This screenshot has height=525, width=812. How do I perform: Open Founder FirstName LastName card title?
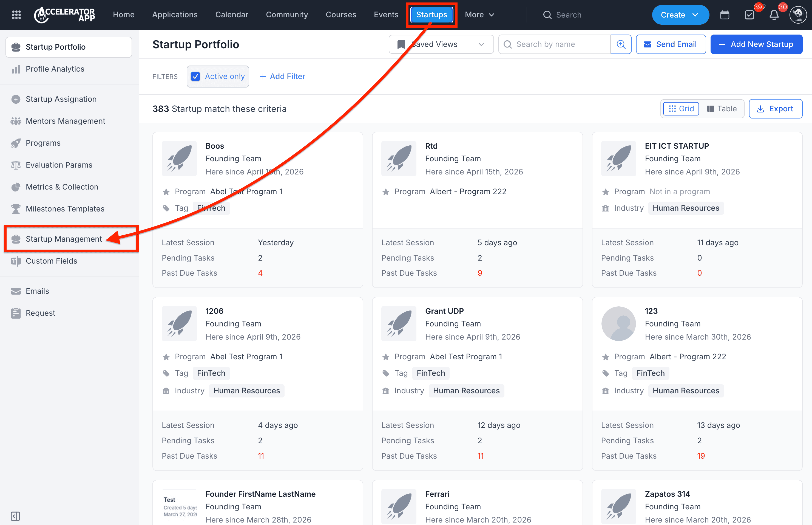260,494
